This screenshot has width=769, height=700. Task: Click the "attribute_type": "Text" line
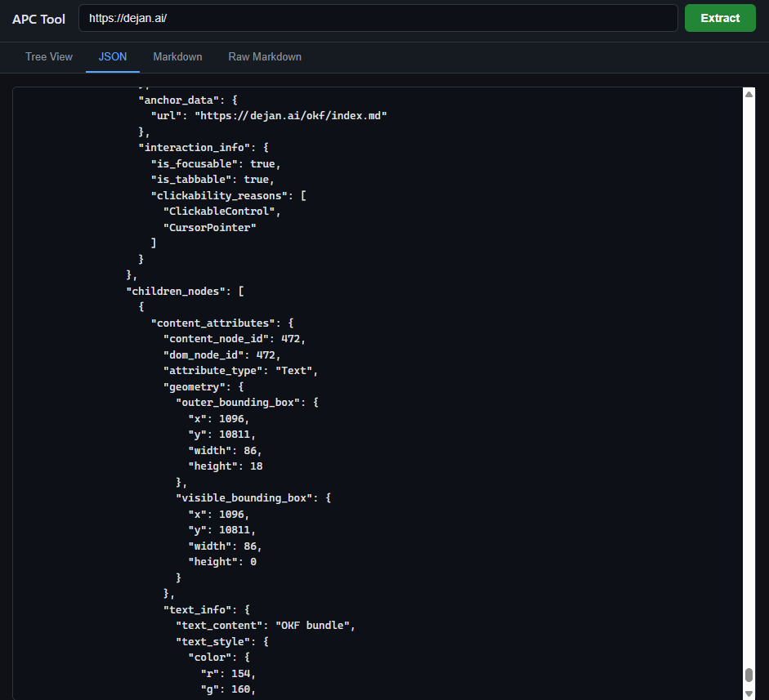pos(241,371)
